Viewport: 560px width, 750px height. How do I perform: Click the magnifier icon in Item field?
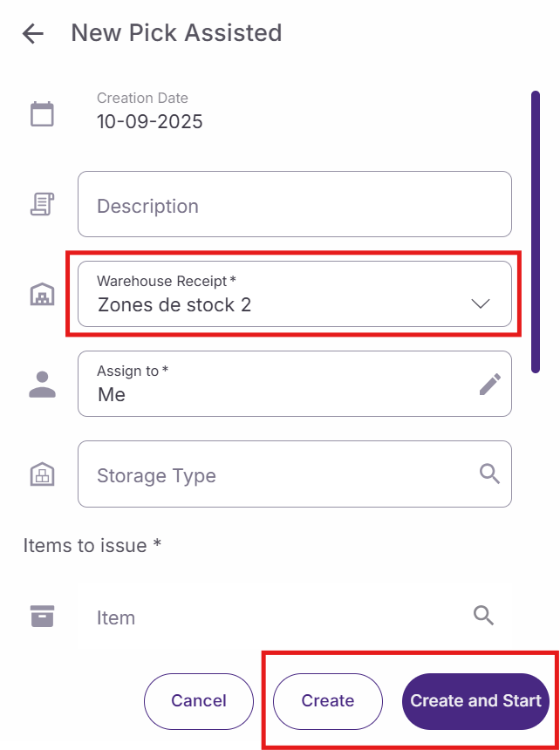point(484,616)
